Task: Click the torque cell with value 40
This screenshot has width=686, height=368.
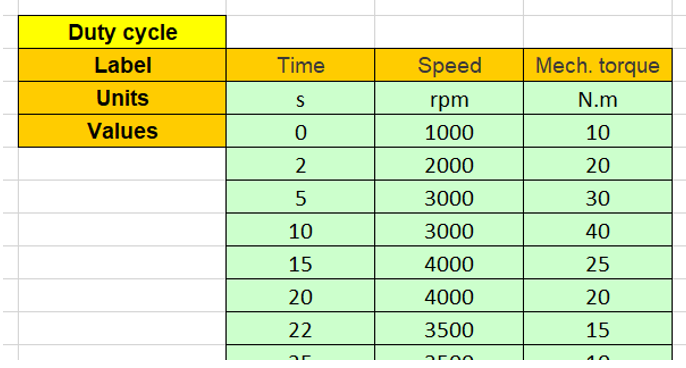Action: (x=598, y=230)
